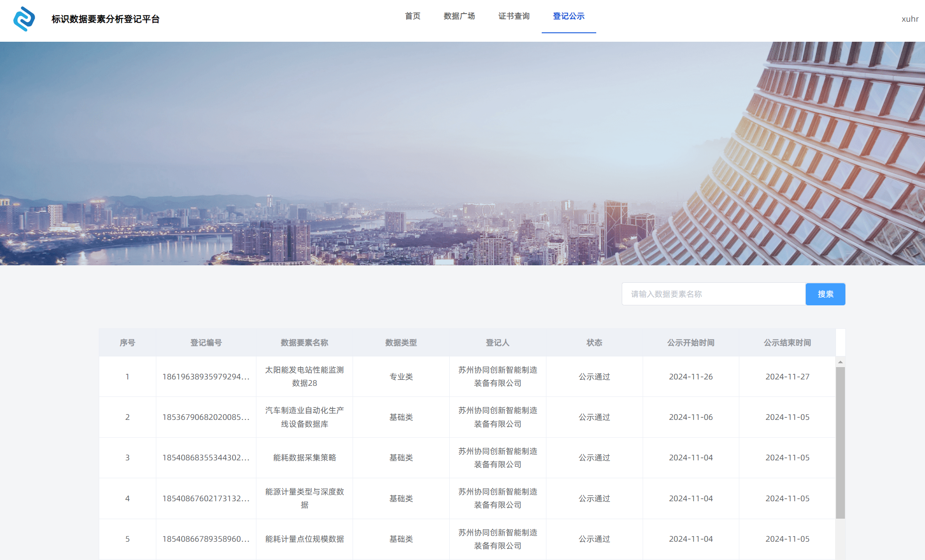
Task: Select registration number 18540868355344302…
Action: tap(206, 457)
